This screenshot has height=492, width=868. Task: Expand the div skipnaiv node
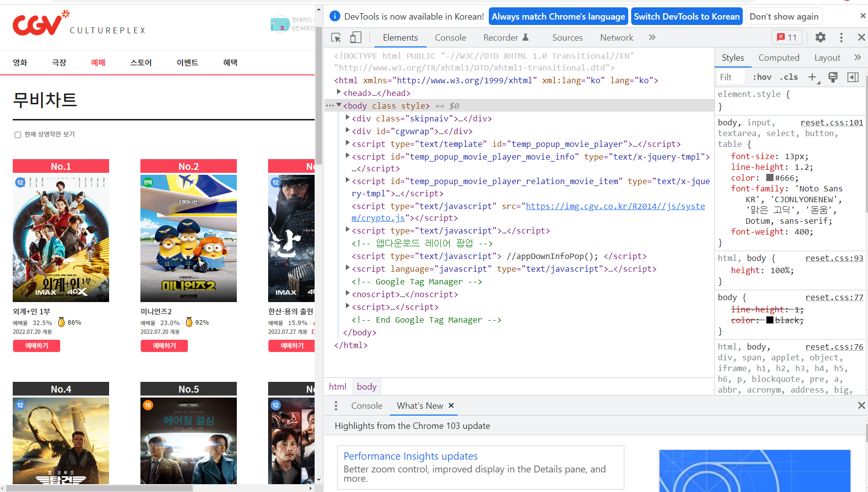tap(347, 117)
